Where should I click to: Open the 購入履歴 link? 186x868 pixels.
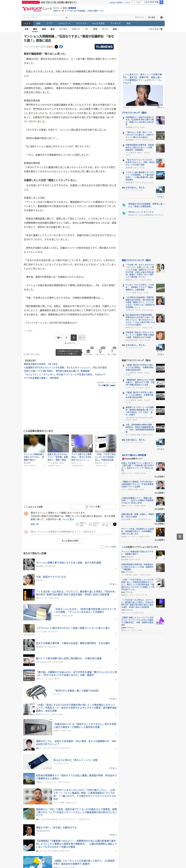152,18
